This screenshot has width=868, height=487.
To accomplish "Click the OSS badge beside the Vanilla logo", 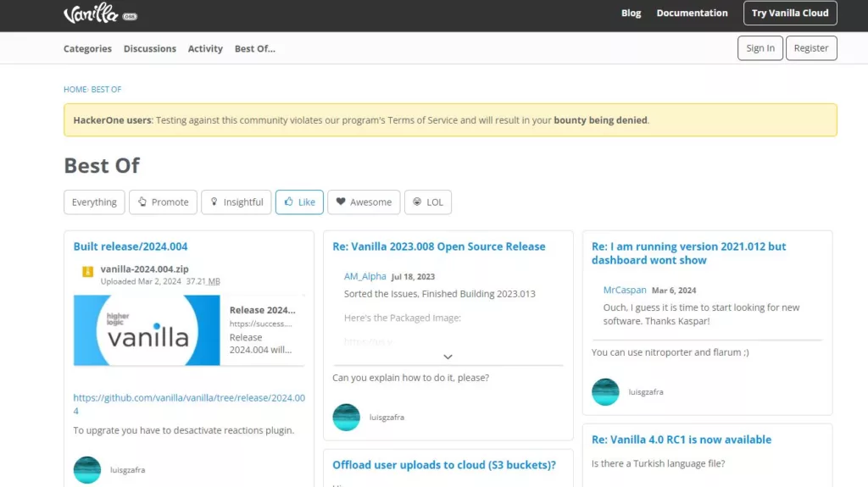I will point(130,17).
